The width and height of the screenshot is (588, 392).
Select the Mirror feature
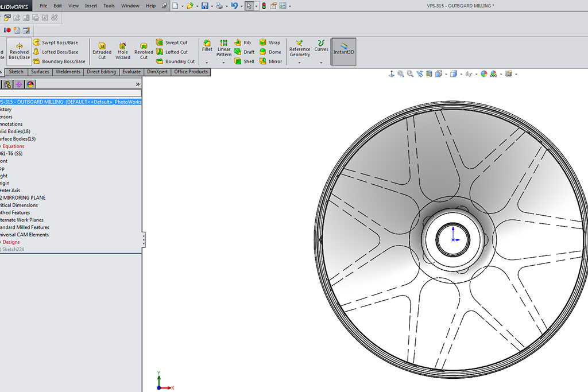pyautogui.click(x=270, y=61)
